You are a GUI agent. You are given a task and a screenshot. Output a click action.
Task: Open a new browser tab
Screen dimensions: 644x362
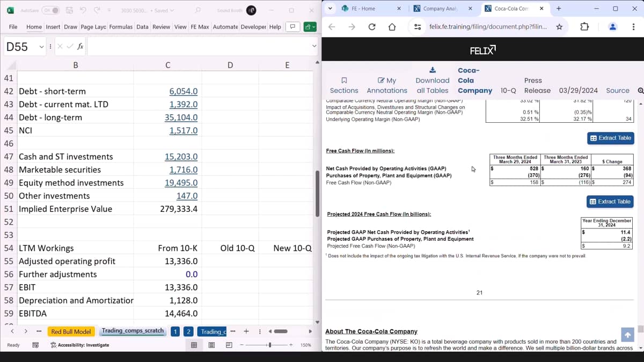click(x=559, y=9)
